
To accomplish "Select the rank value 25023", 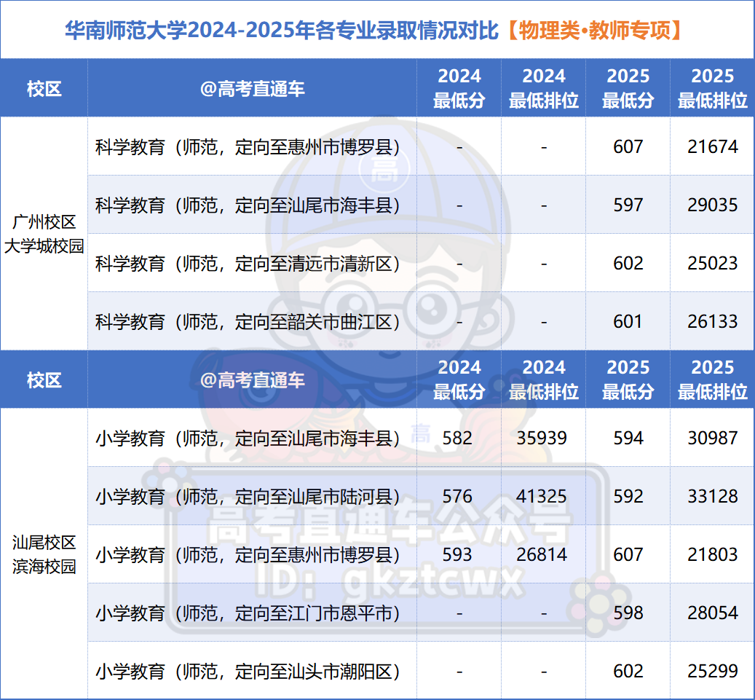I will 712,263.
